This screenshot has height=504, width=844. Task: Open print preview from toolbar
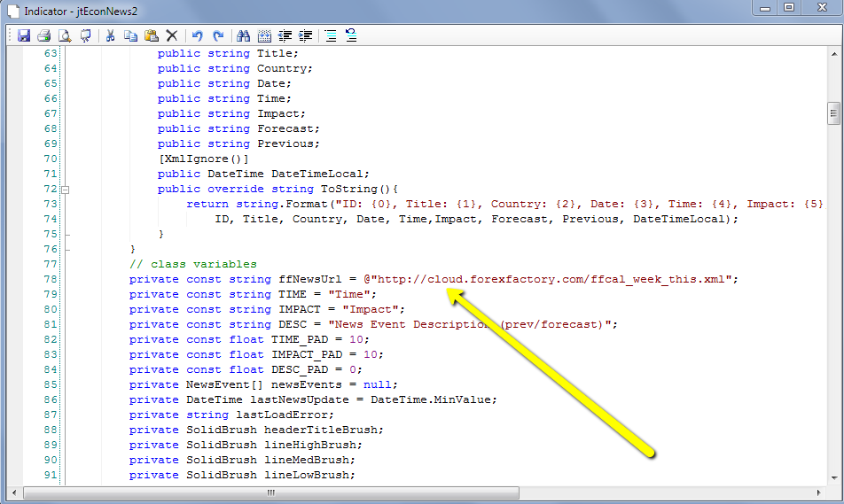coord(65,35)
